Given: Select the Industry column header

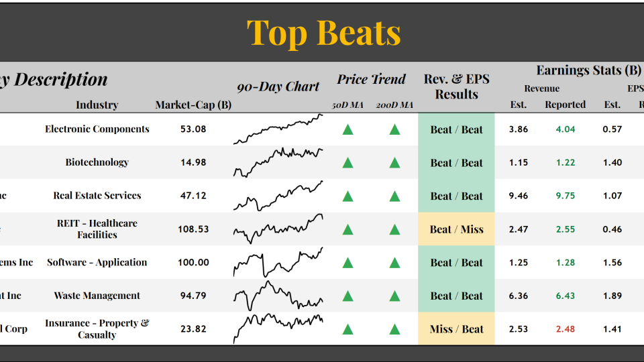Looking at the screenshot, I should click(x=97, y=105).
